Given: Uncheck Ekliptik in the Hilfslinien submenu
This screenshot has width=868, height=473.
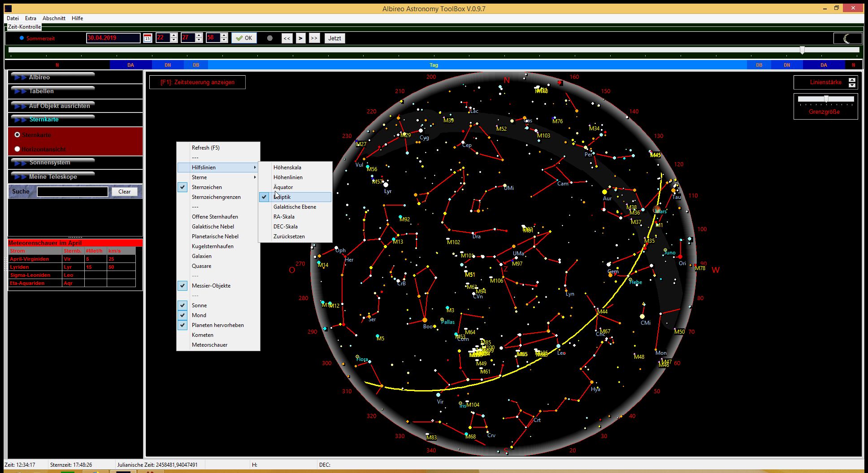Looking at the screenshot, I should [x=295, y=197].
